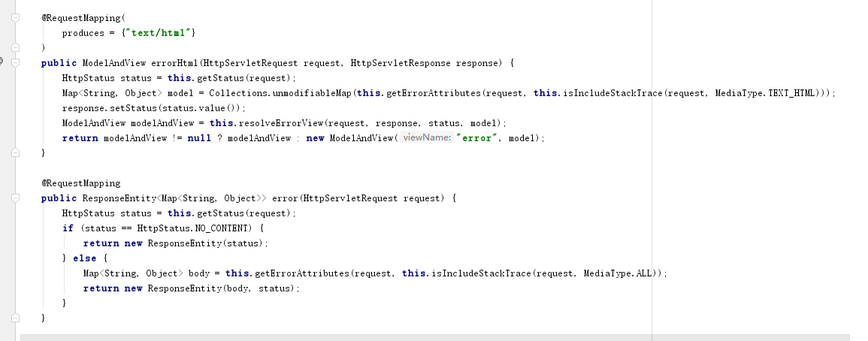Click ResponseEntity in return new ResponseEntity(body, status)
Viewport: 868px width, 341px height.
pos(184,288)
